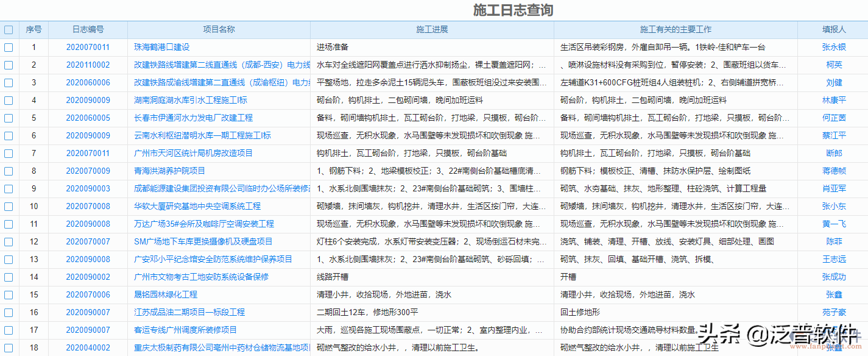The height and width of the screenshot is (356, 868).
Task: Open project 广州市天河区统计局机房改造项目
Action: tap(193, 153)
